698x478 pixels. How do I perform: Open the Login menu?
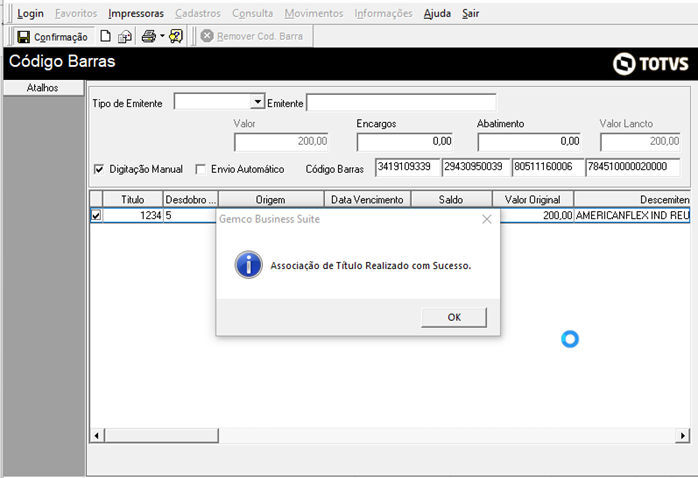click(30, 13)
